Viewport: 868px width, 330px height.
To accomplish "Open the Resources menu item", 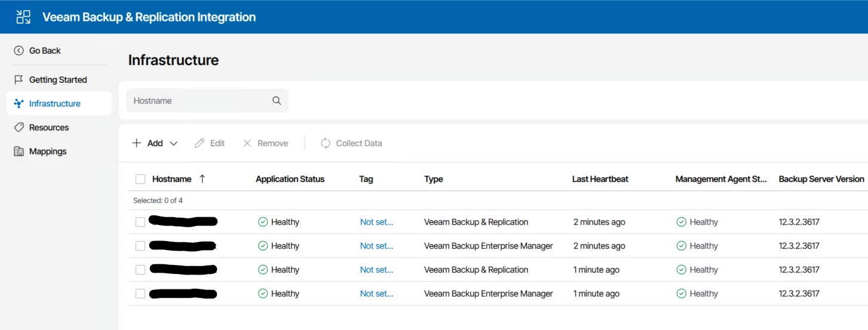I will click(49, 127).
